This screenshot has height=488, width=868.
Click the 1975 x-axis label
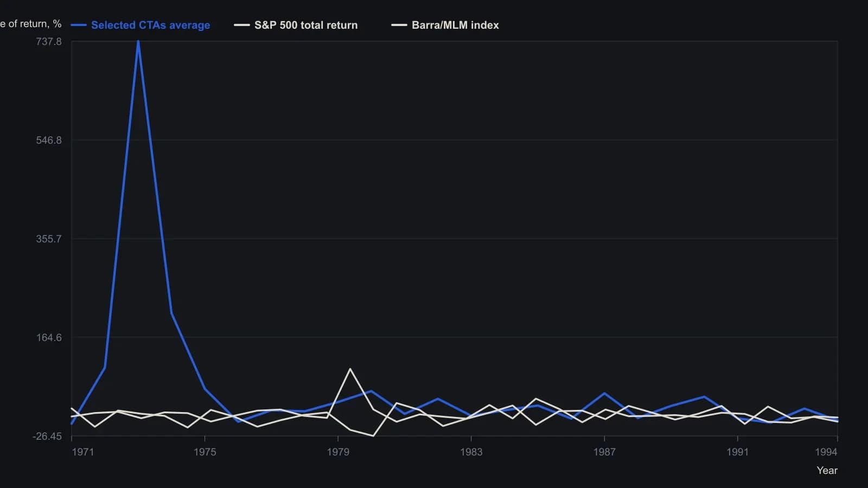point(205,452)
